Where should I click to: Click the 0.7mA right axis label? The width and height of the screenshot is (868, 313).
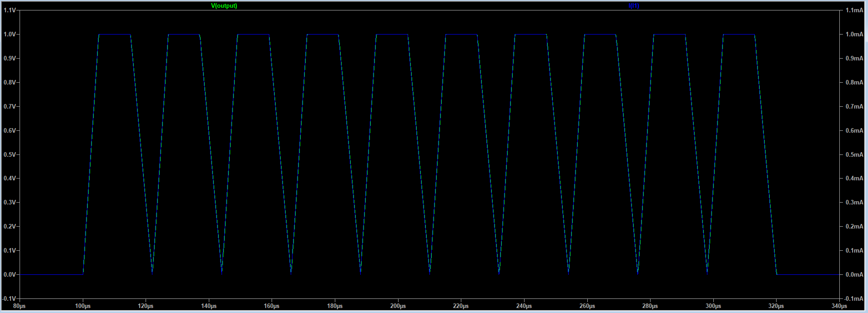click(x=854, y=107)
